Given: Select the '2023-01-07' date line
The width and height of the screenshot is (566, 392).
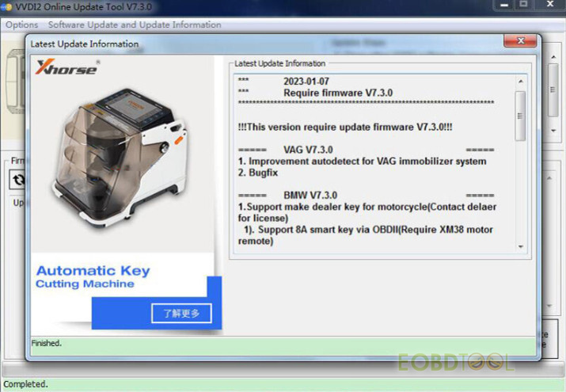Looking at the screenshot, I should click(x=306, y=82).
